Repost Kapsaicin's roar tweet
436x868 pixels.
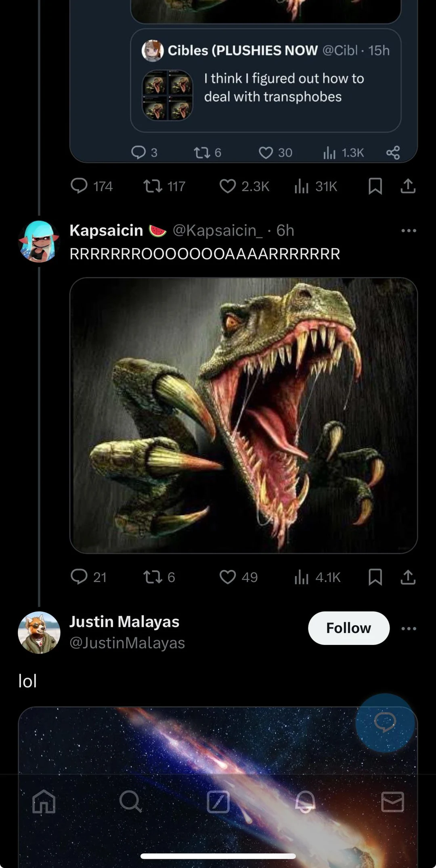tap(153, 577)
